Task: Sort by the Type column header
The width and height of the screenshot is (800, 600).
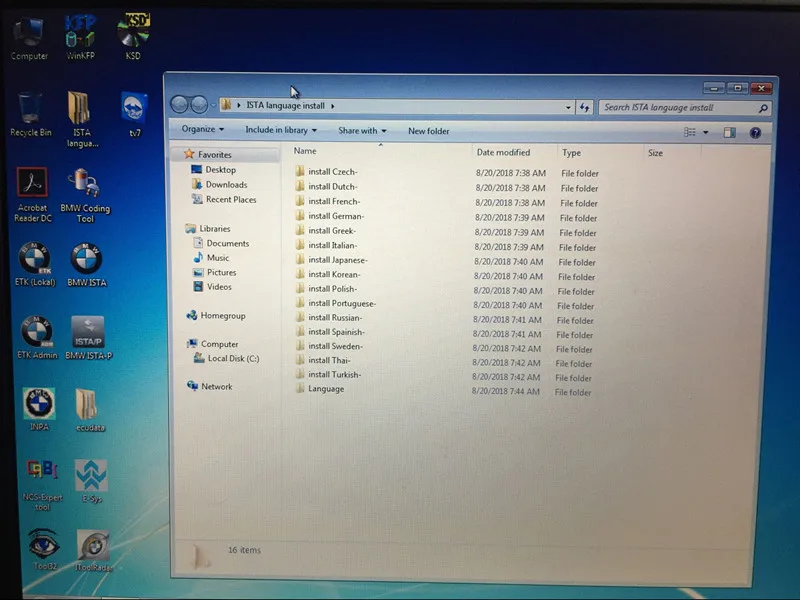Action: point(571,153)
